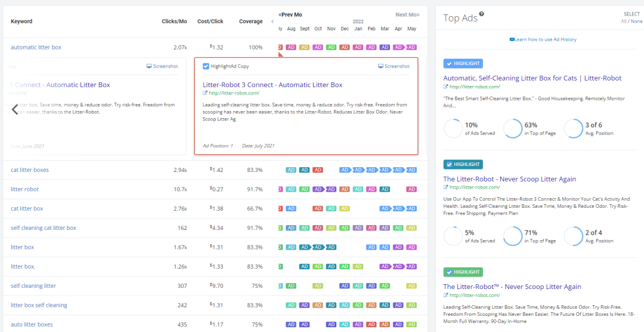The width and height of the screenshot is (644, 332).
Task: Click the May AD badge for automatic litter box
Action: 411,47
